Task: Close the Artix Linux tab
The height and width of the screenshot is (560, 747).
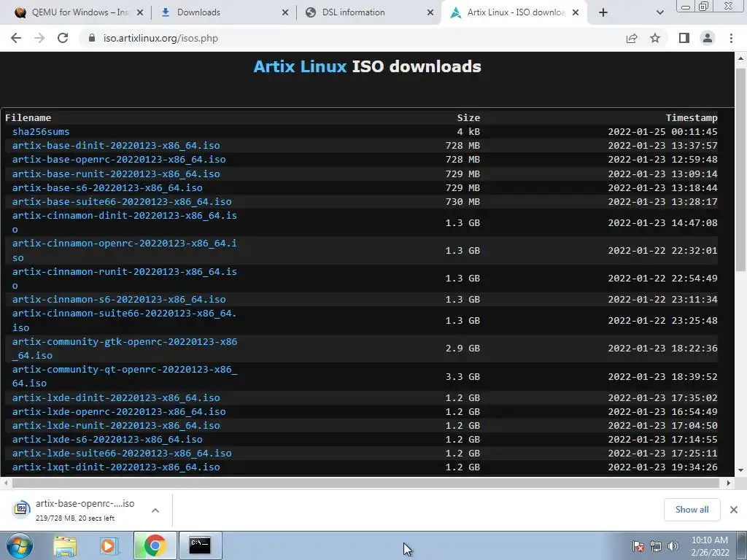Action: coord(576,12)
